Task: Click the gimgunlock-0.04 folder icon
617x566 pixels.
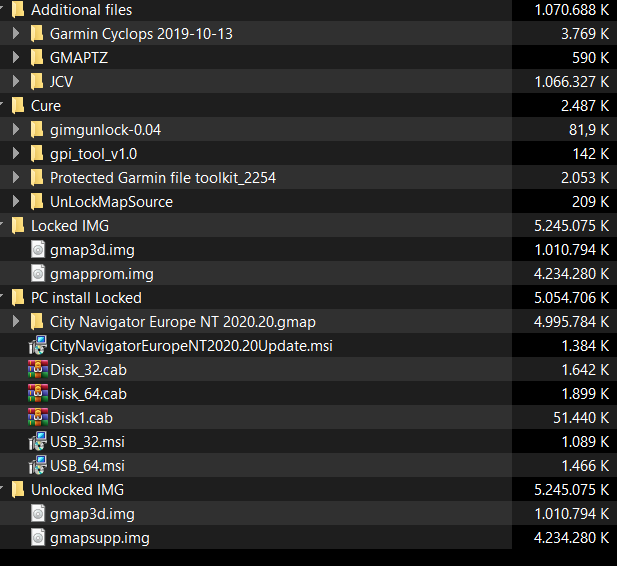Action: click(37, 129)
